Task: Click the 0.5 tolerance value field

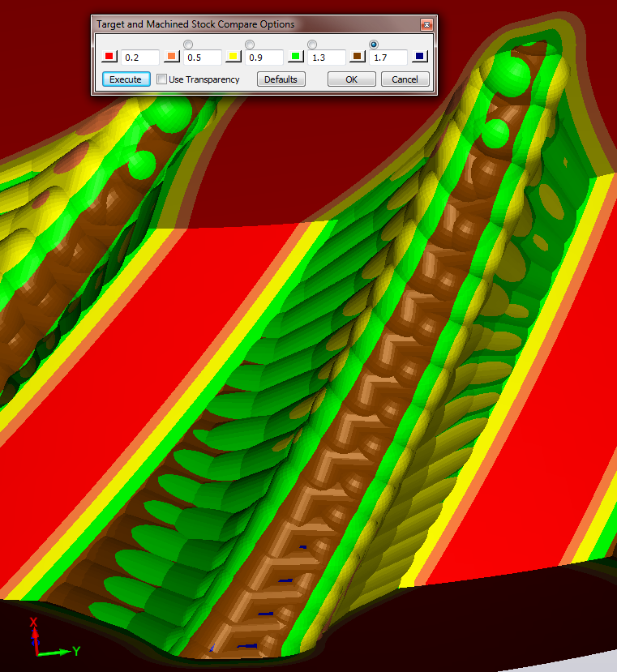Action: point(203,58)
